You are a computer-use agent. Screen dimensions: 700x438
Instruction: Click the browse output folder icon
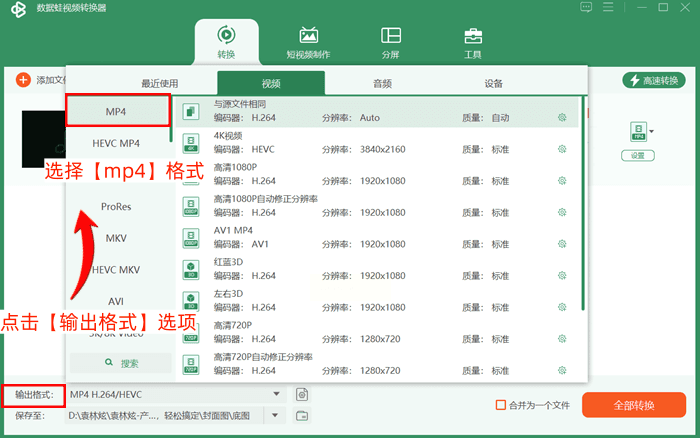tap(303, 415)
